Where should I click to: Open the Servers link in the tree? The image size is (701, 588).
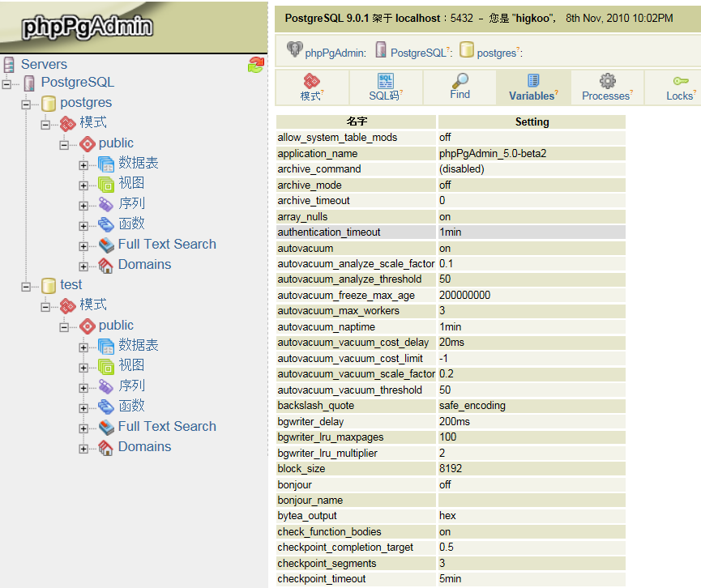pyautogui.click(x=44, y=64)
